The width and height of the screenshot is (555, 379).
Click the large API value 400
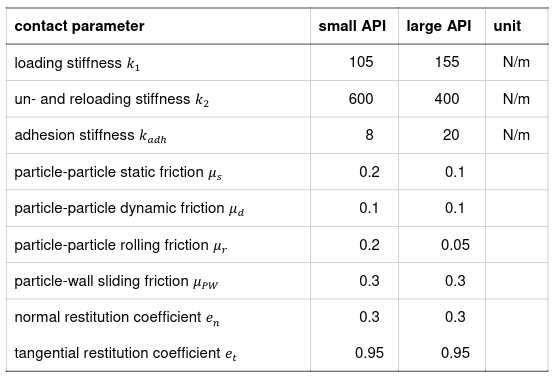(447, 99)
